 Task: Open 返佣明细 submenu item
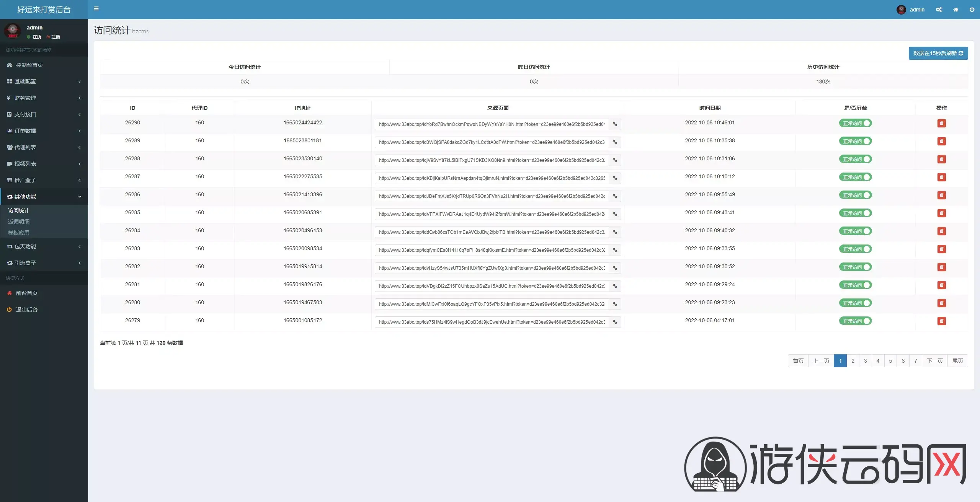(x=19, y=222)
